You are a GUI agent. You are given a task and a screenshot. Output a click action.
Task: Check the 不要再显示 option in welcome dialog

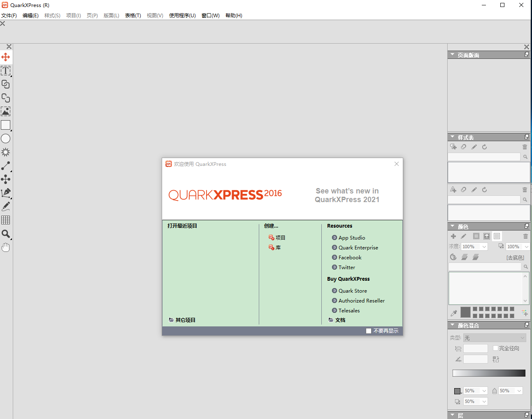click(x=369, y=331)
